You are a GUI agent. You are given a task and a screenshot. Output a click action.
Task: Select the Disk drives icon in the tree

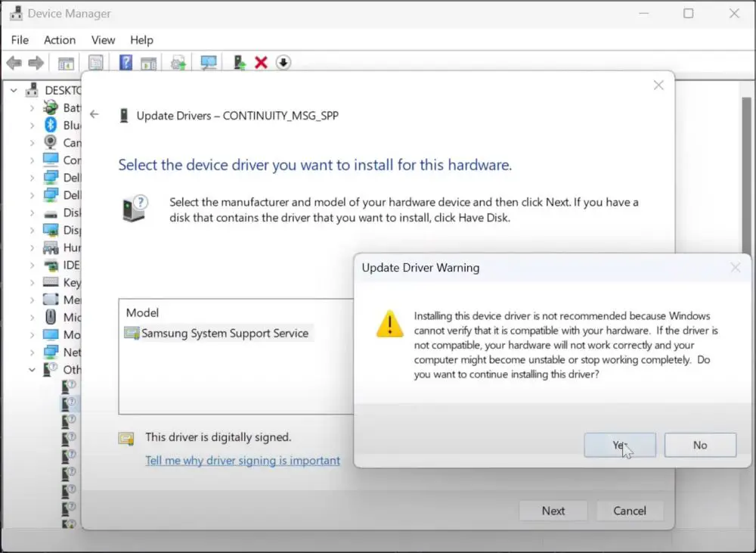coord(51,213)
